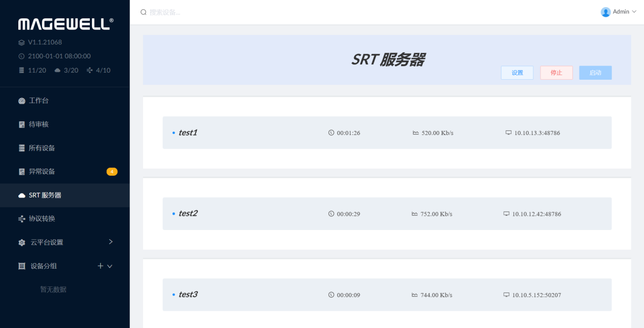Image resolution: width=644 pixels, height=328 pixels.
Task: Click the search magnifier icon
Action: click(x=144, y=12)
